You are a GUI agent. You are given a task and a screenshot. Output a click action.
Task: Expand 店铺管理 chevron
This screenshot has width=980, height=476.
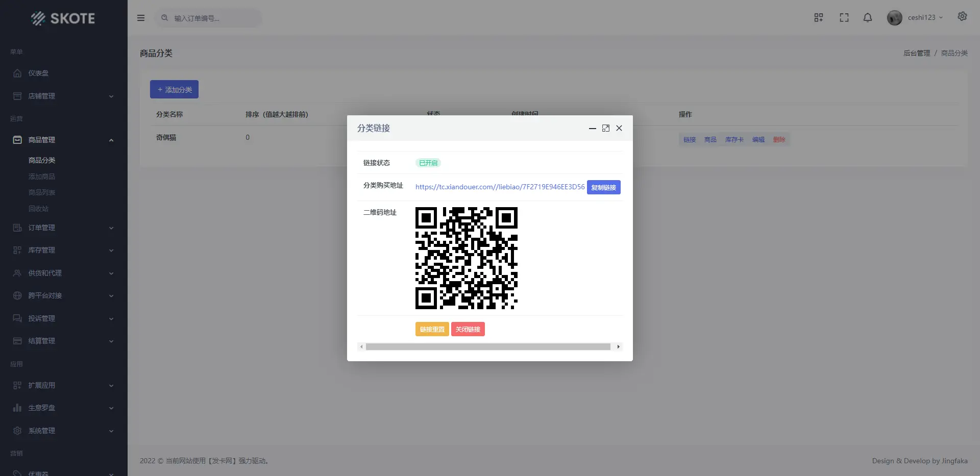tap(111, 96)
